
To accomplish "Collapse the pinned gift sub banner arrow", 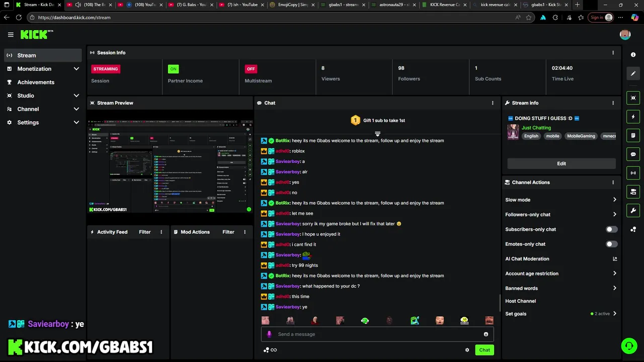I will 377,134.
